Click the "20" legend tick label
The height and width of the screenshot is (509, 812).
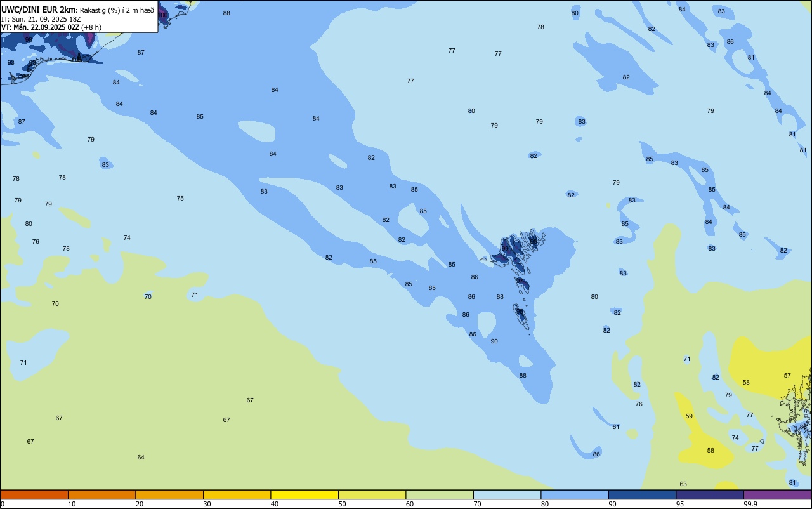point(140,504)
